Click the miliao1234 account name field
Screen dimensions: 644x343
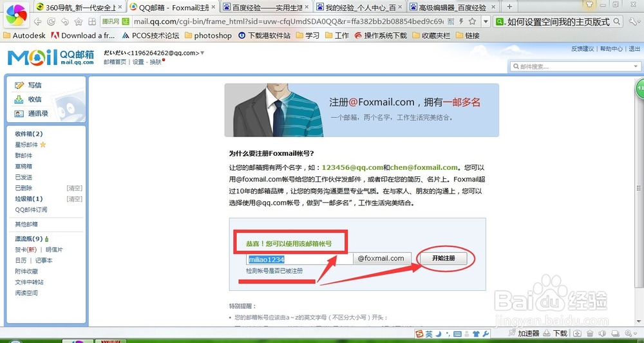[x=299, y=259]
